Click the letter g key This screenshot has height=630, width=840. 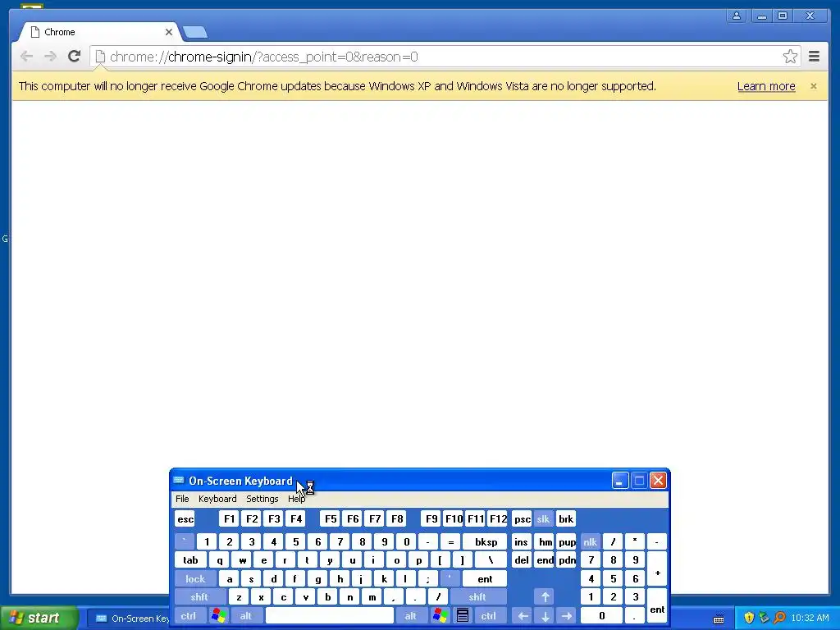coord(317,579)
